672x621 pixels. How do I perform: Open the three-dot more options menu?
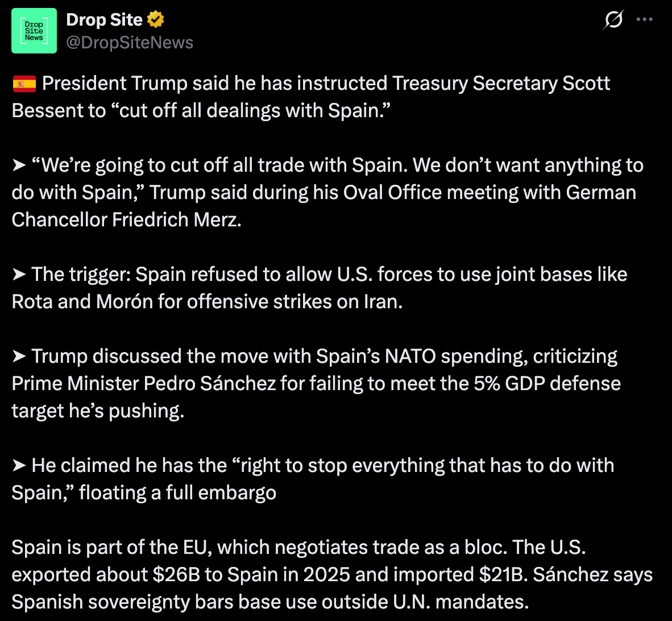point(644,19)
